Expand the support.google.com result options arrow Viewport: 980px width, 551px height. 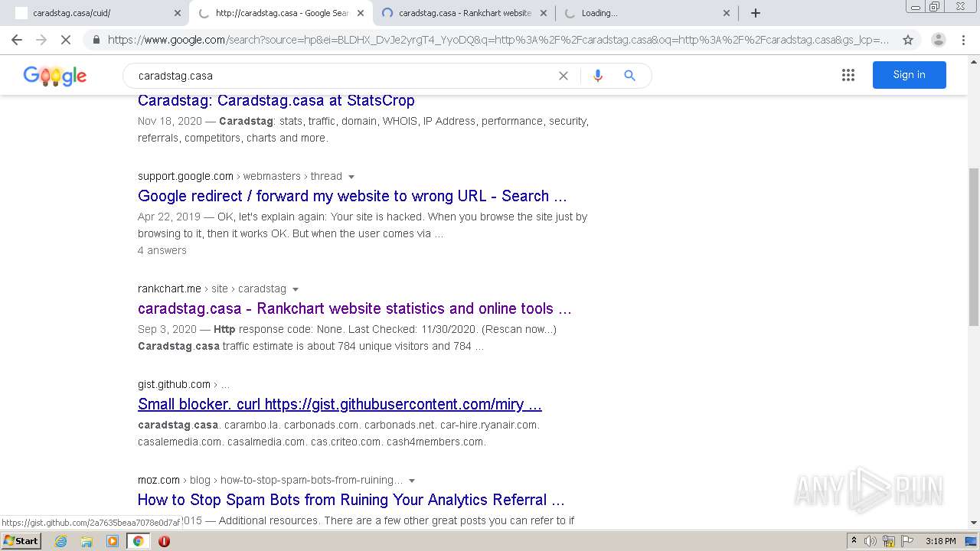(x=351, y=177)
